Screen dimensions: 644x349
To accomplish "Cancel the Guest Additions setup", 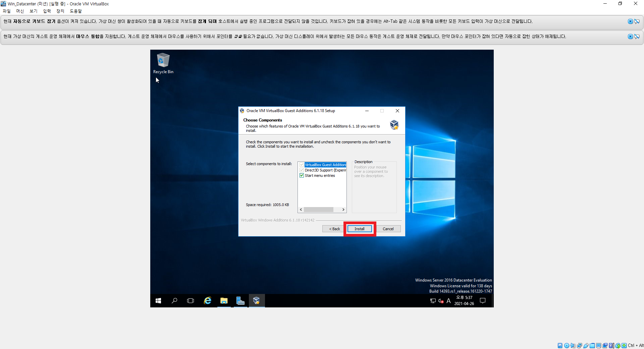I will (x=388, y=229).
